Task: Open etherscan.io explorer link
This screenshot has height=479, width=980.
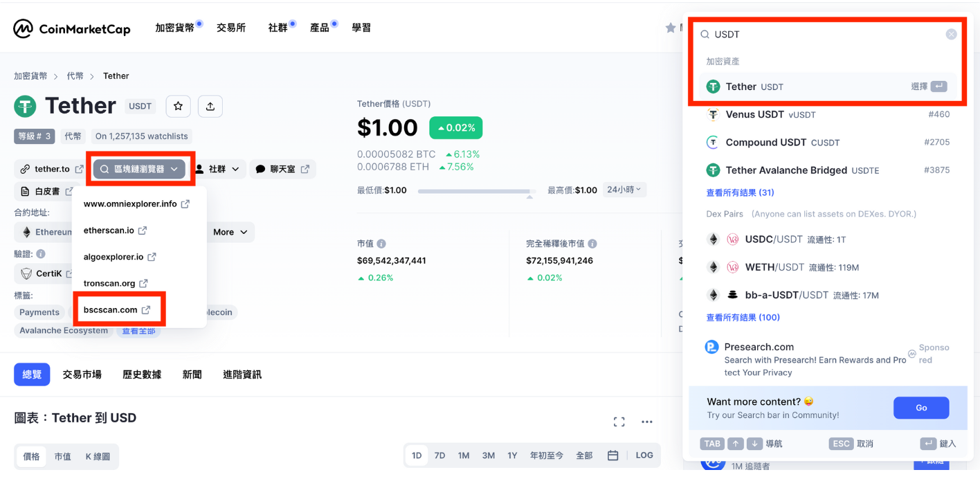Action: click(115, 231)
